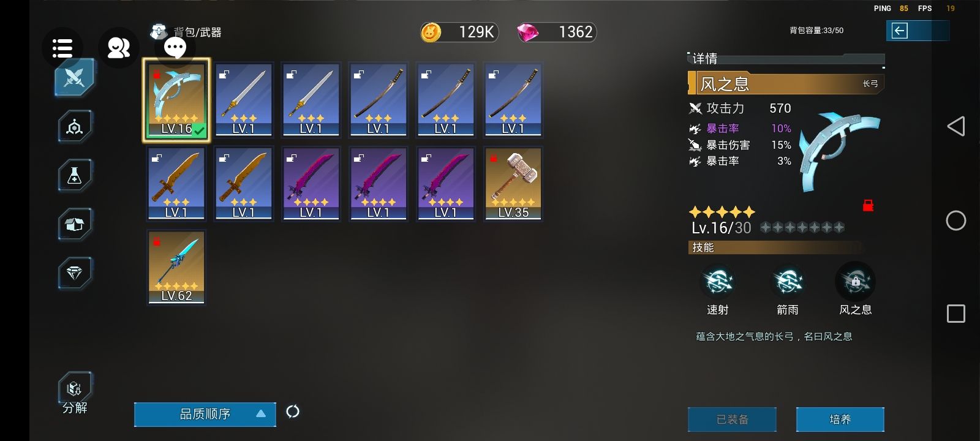The height and width of the screenshot is (441, 980).
Task: Click the 培养 upgrade button
Action: click(x=840, y=420)
